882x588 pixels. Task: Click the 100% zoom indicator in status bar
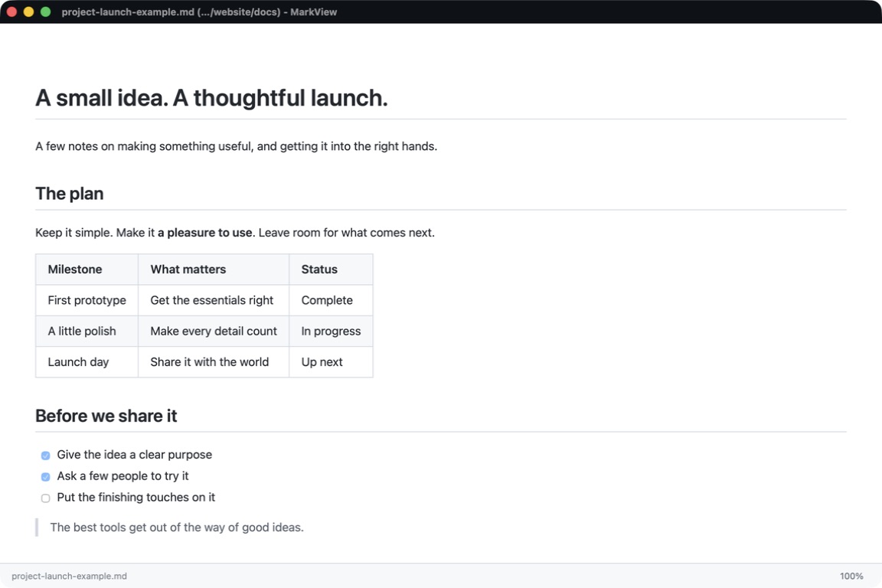pyautogui.click(x=851, y=577)
